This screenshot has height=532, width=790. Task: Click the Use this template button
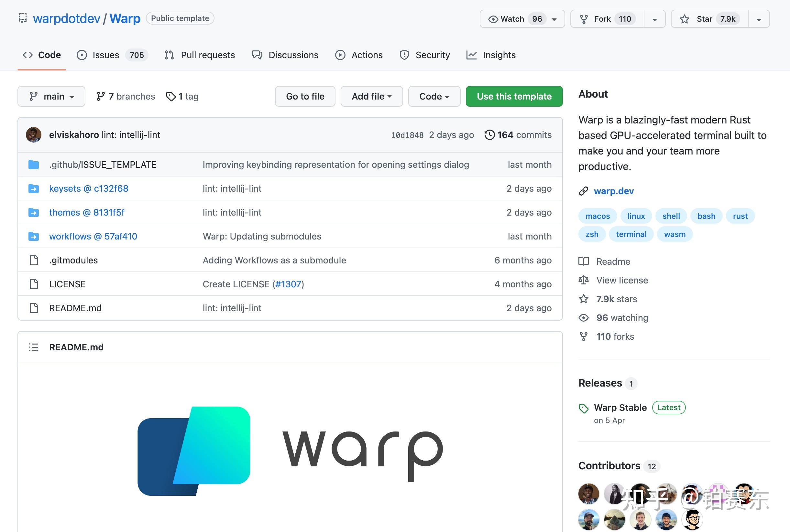514,96
